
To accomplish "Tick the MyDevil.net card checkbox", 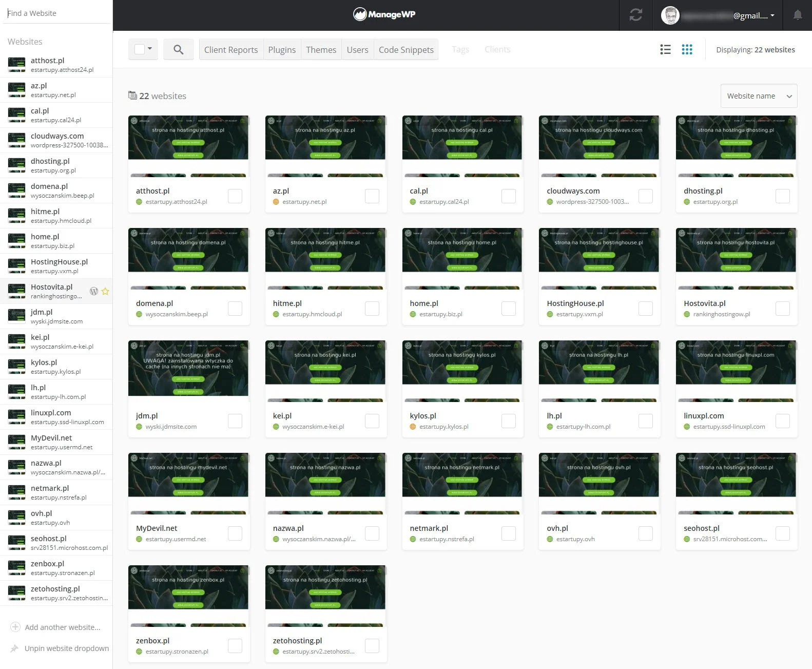I will coord(235,533).
